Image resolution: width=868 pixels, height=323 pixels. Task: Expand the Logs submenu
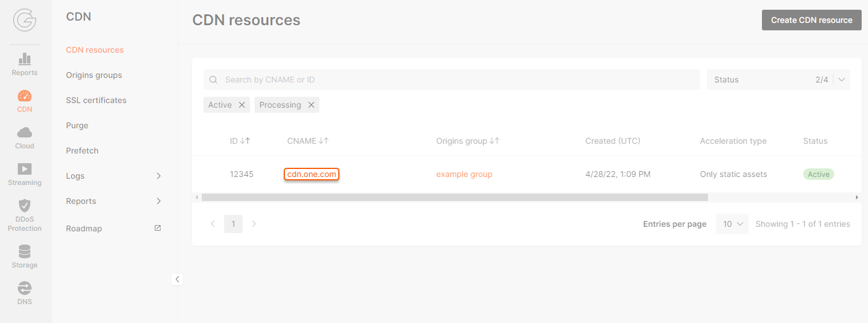point(159,176)
